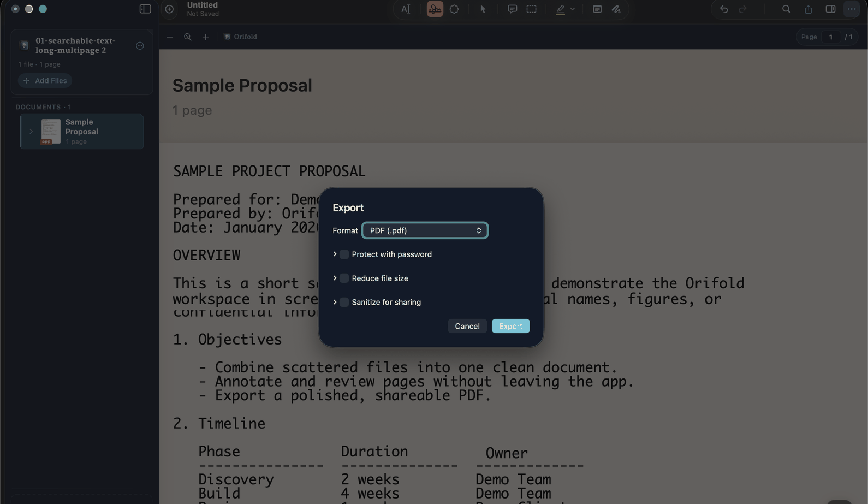The width and height of the screenshot is (868, 504).
Task: Select the highlighter pen tool
Action: click(560, 9)
